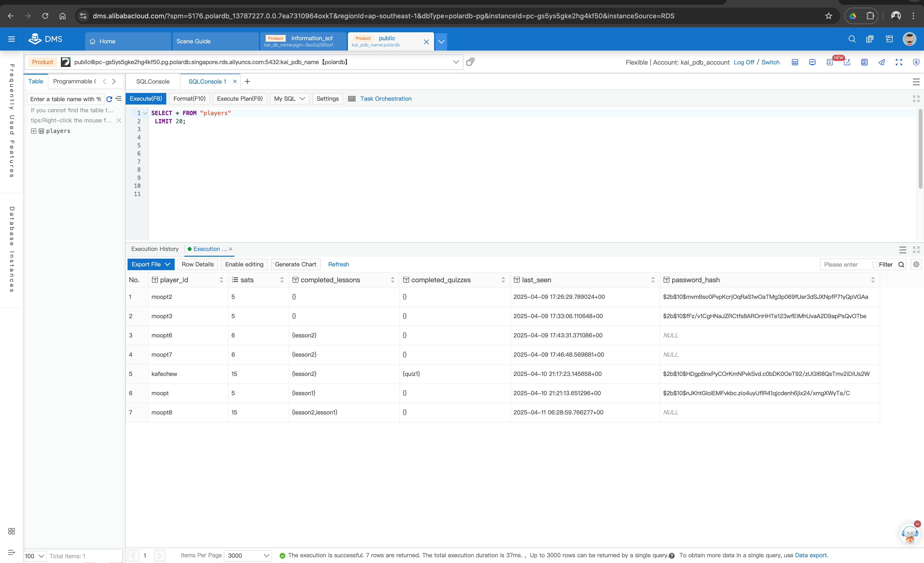The width and height of the screenshot is (924, 563).
Task: Close the Execution result tab
Action: tap(231, 249)
